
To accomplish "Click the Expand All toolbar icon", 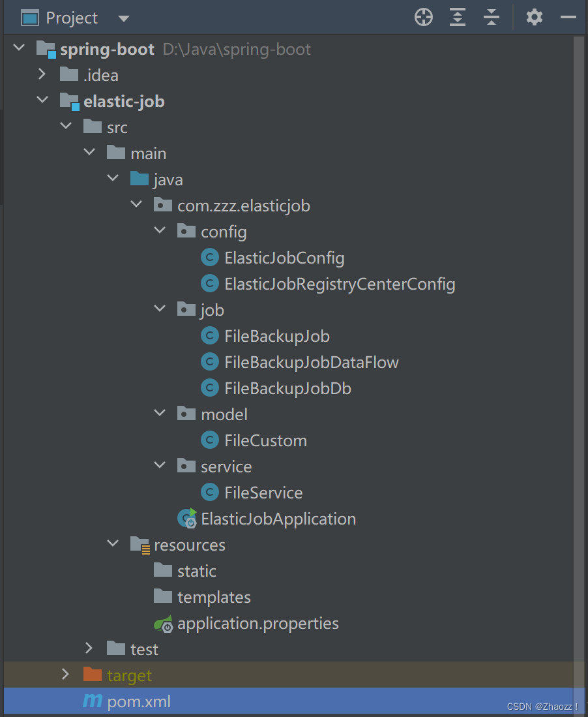I will [457, 18].
